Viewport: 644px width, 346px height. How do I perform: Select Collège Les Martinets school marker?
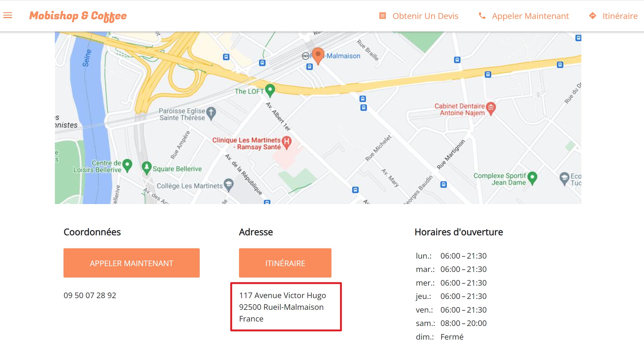pyautogui.click(x=229, y=185)
